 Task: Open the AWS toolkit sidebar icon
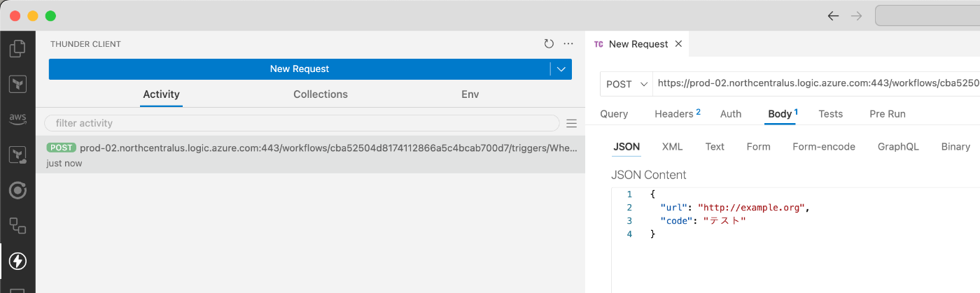pos(17,119)
